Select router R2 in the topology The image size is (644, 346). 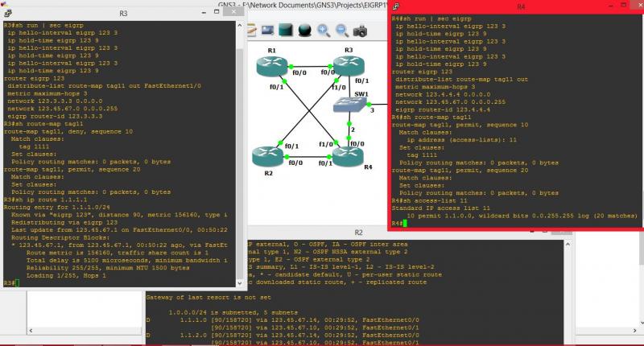click(267, 156)
